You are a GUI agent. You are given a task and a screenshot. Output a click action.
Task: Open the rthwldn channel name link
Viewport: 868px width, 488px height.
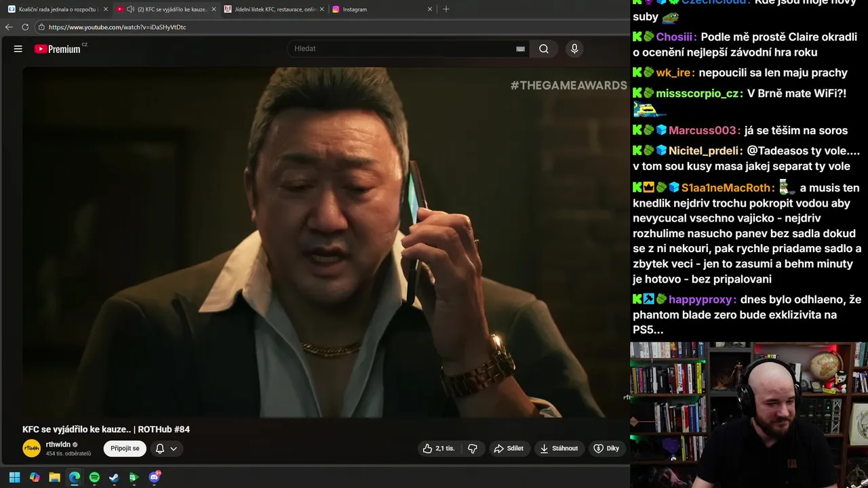(x=58, y=445)
